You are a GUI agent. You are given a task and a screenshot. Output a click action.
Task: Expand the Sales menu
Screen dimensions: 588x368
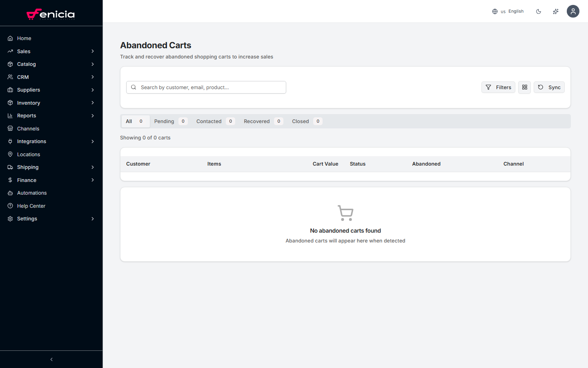pyautogui.click(x=24, y=51)
